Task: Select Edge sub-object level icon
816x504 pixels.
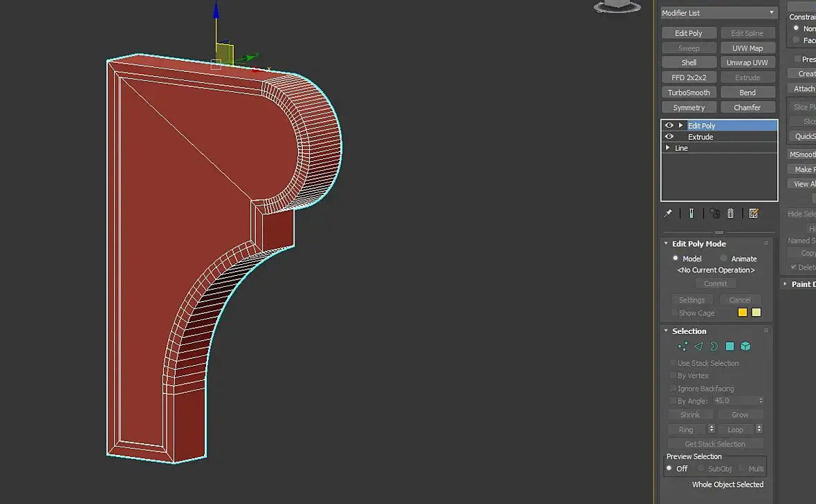Action: click(x=698, y=346)
